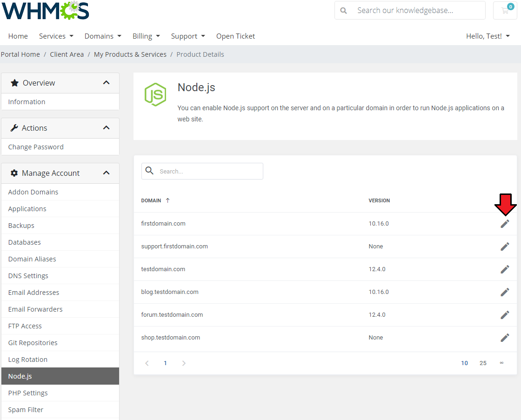The image size is (521, 420).
Task: Open Addon Domains in the sidebar
Action: 60,192
